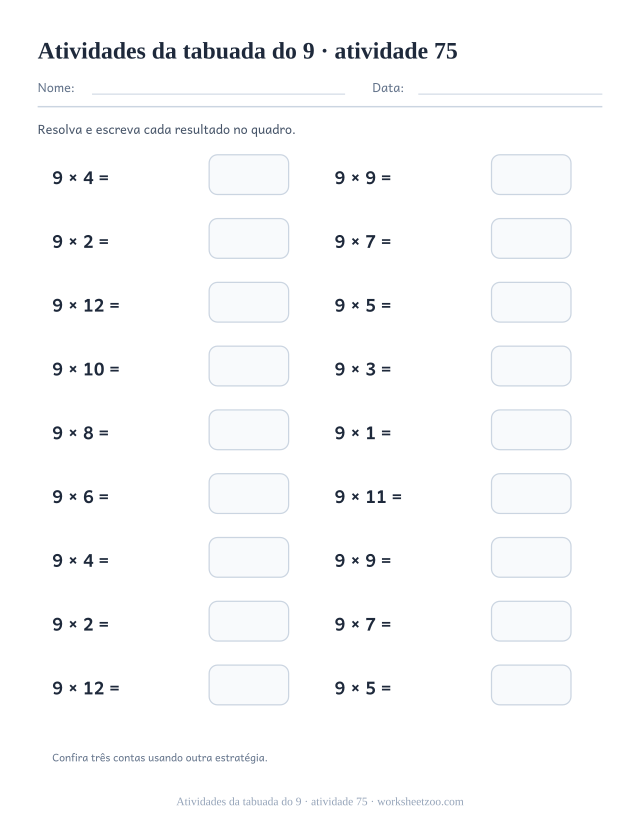The height and width of the screenshot is (829, 640).
Task: Click the first 9 × 4 answer box
Action: click(x=248, y=174)
